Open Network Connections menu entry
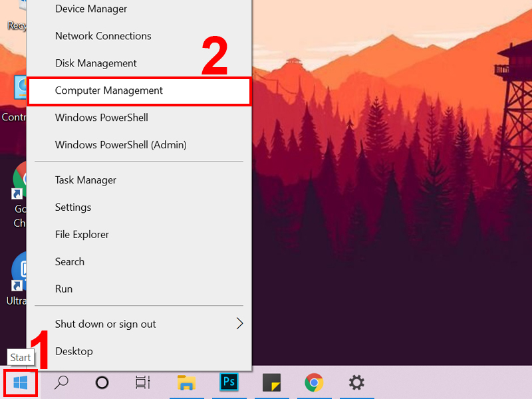Screen dimensions: 532x399 (x=139, y=36)
